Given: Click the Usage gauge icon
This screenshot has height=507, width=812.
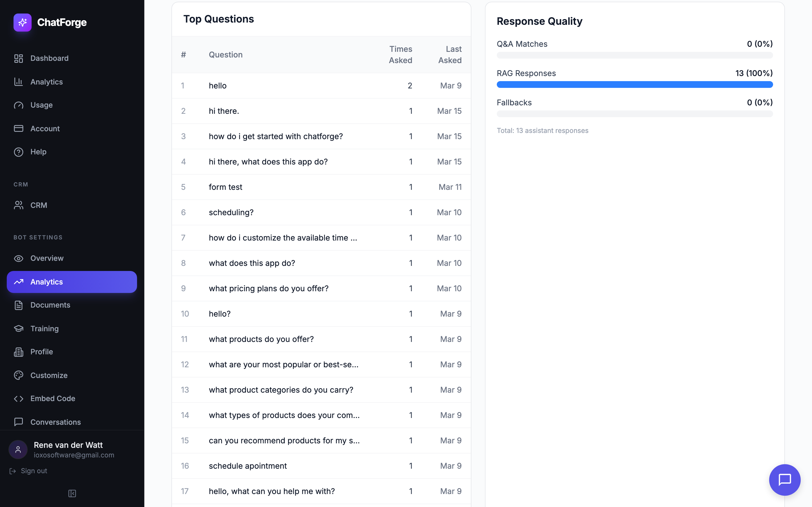Looking at the screenshot, I should click(x=18, y=105).
